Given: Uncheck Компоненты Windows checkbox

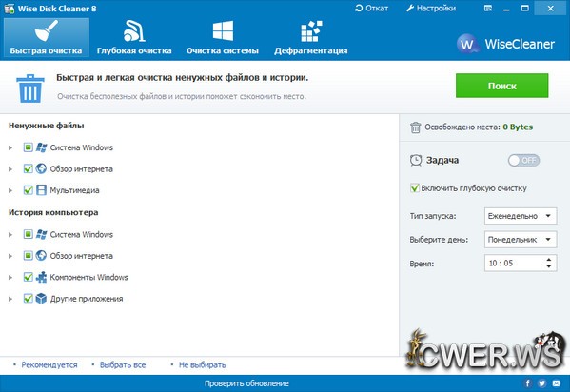Looking at the screenshot, I should (x=28, y=277).
